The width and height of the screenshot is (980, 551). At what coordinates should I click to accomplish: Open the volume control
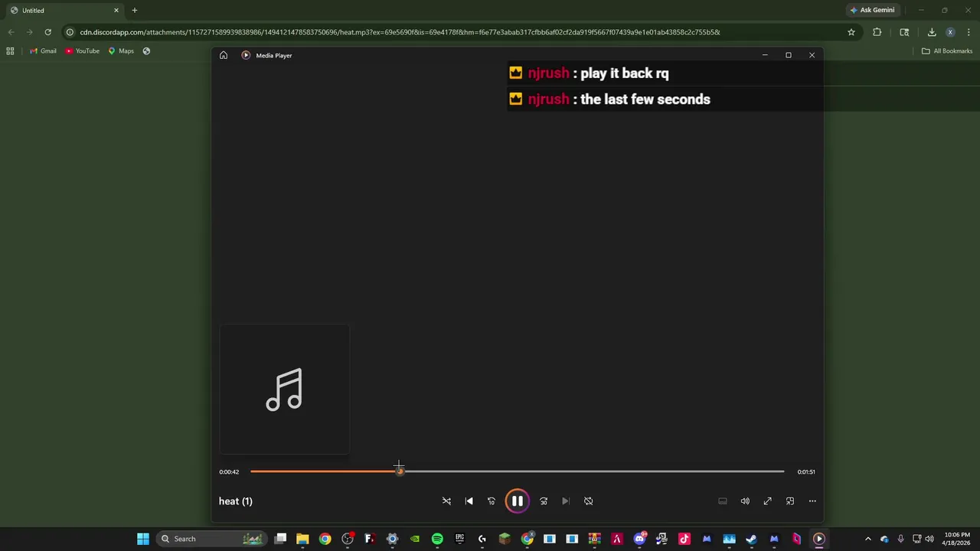point(745,501)
